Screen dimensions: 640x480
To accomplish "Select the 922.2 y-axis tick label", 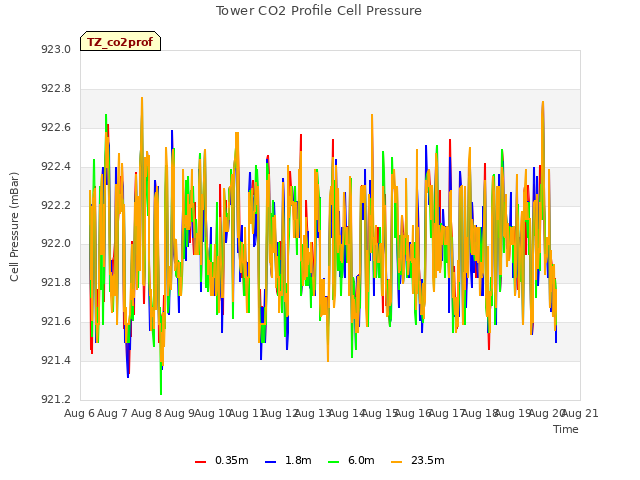I will [56, 205].
